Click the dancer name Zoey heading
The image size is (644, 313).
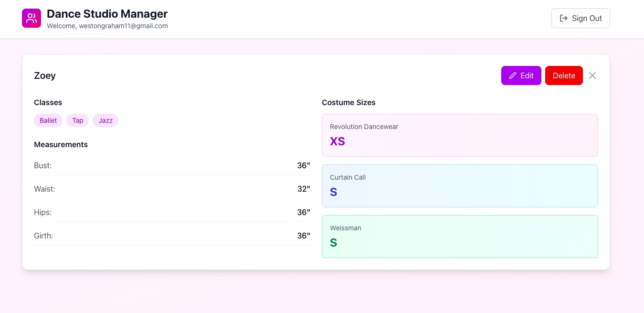coord(45,76)
